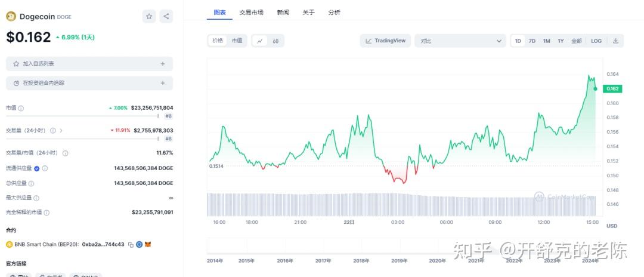Open the 图表 tab

[219, 13]
